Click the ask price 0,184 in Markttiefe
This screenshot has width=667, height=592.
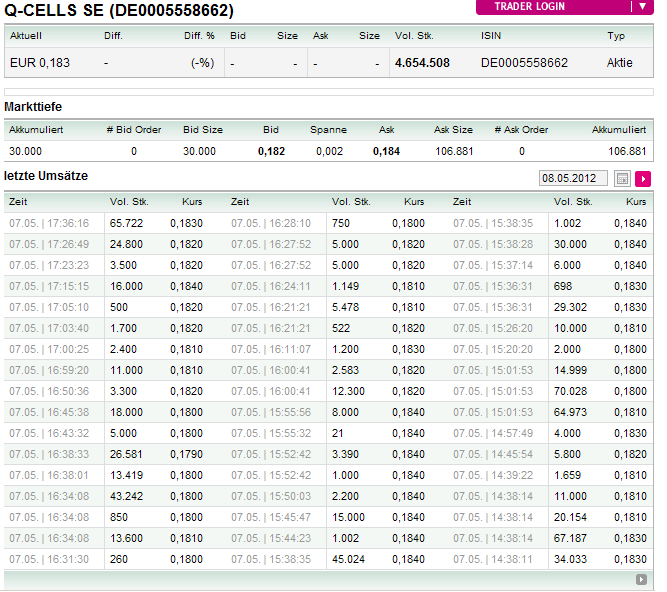[386, 151]
